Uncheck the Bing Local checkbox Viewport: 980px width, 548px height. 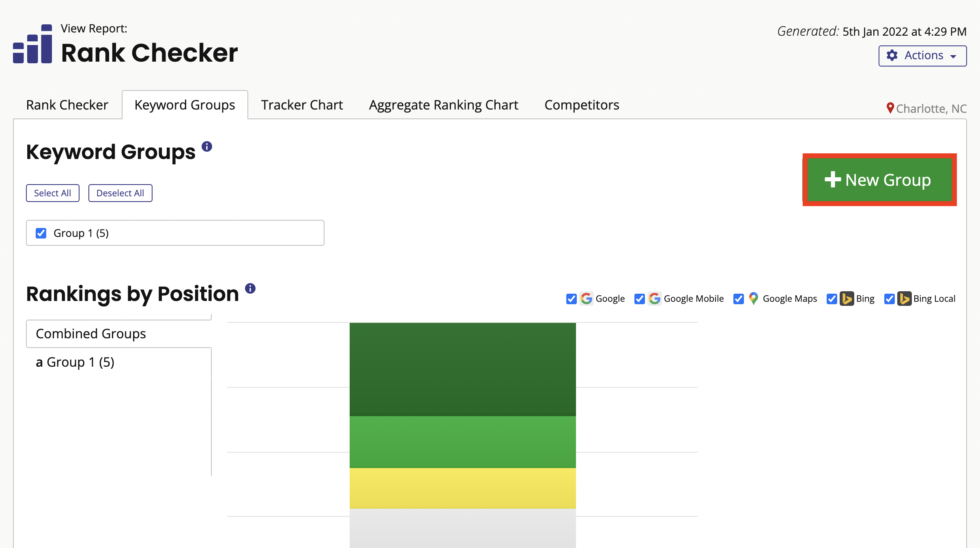coord(890,299)
